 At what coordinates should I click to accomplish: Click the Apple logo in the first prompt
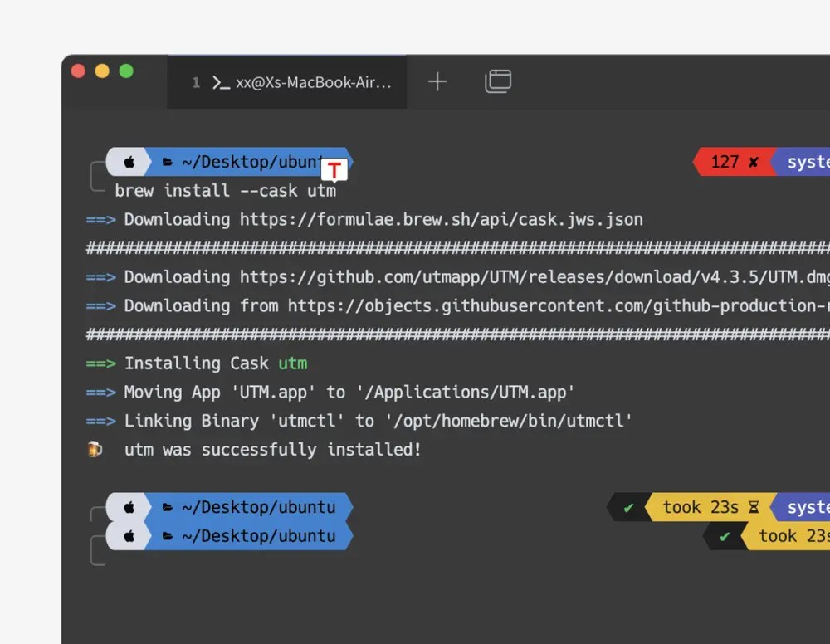tap(129, 161)
